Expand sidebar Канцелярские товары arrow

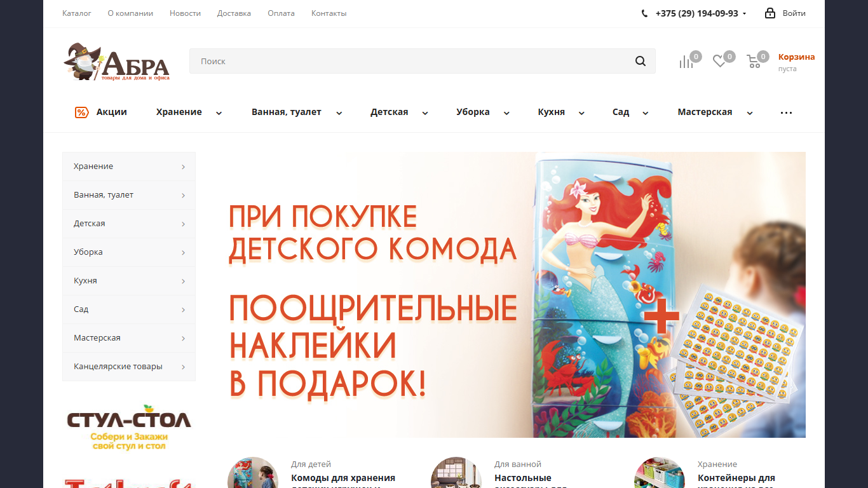(183, 367)
